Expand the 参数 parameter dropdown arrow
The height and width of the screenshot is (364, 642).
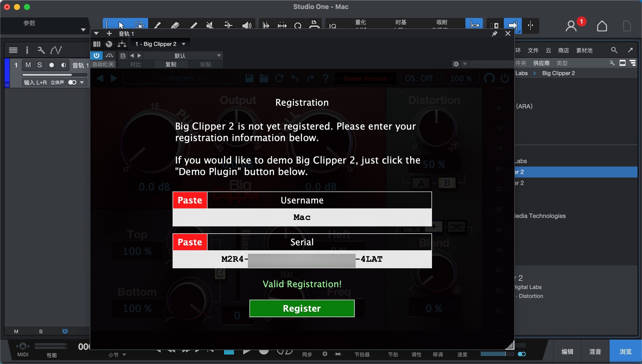83,30
